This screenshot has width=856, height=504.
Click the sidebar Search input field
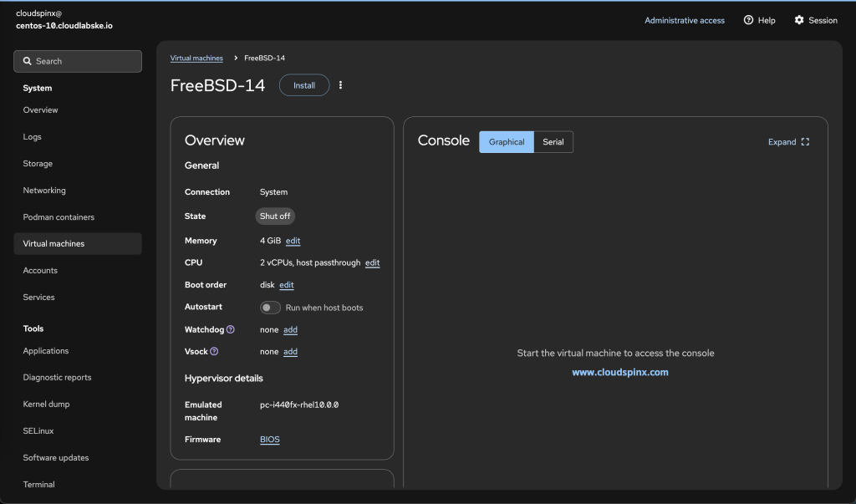click(78, 61)
